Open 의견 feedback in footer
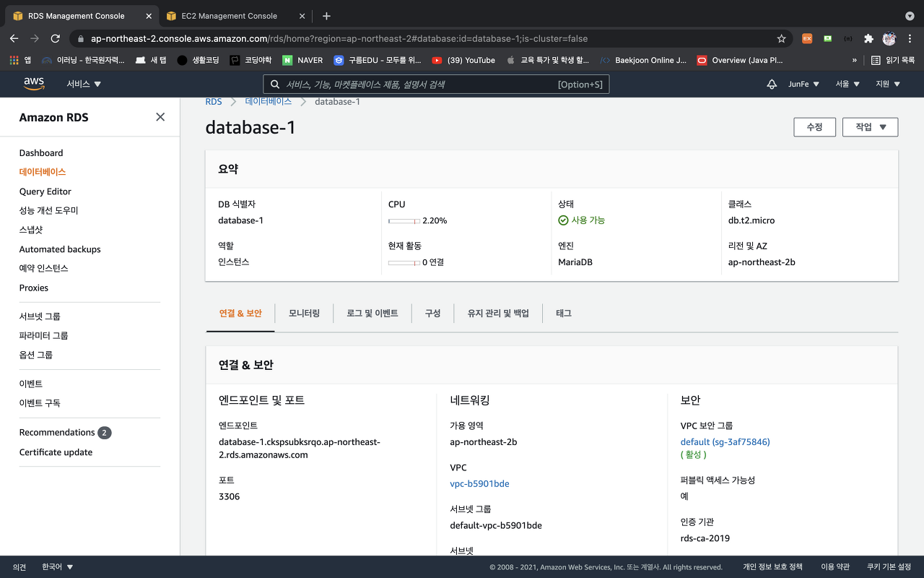This screenshot has width=924, height=578. coord(19,567)
